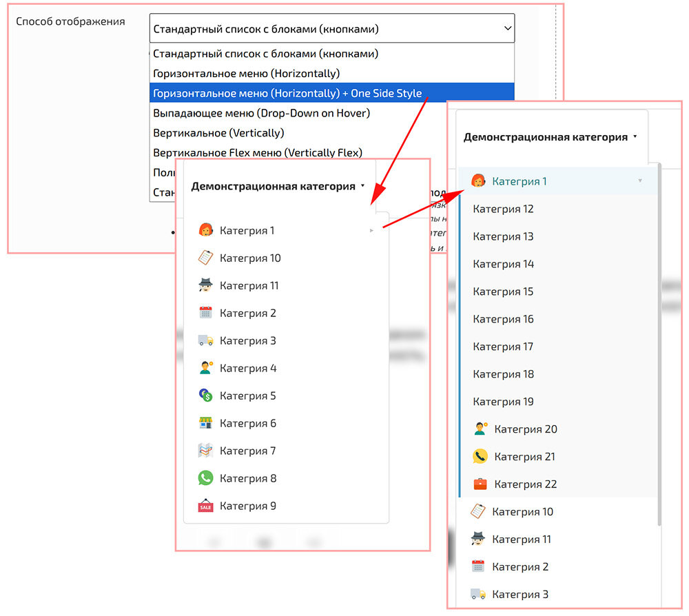Click the map icon beside Категория 7
The width and height of the screenshot is (689, 616).
(x=205, y=451)
